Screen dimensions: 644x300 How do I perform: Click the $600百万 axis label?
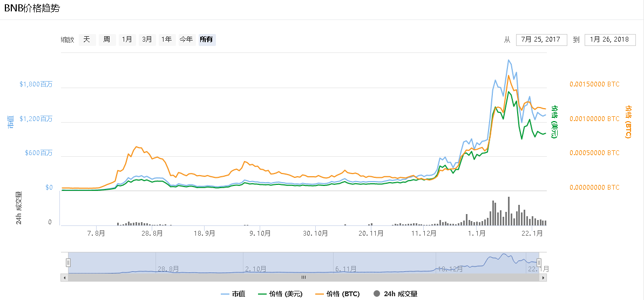pos(39,153)
